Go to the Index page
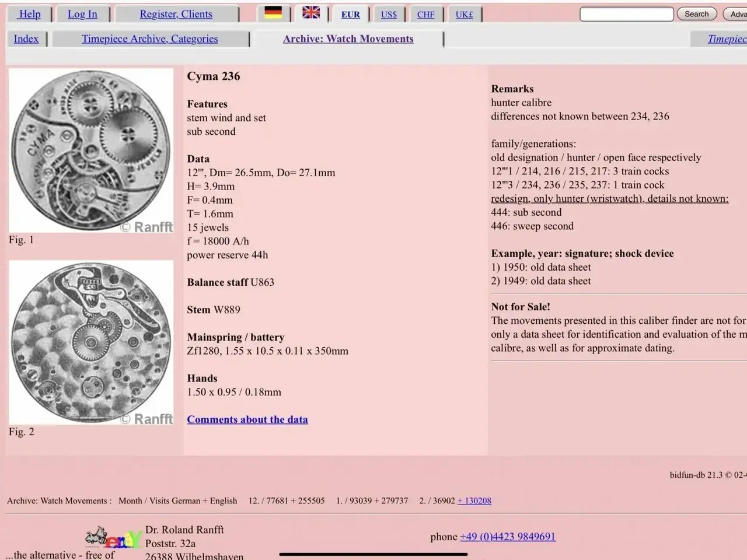Screen dimensions: 747x560 (x=26, y=39)
